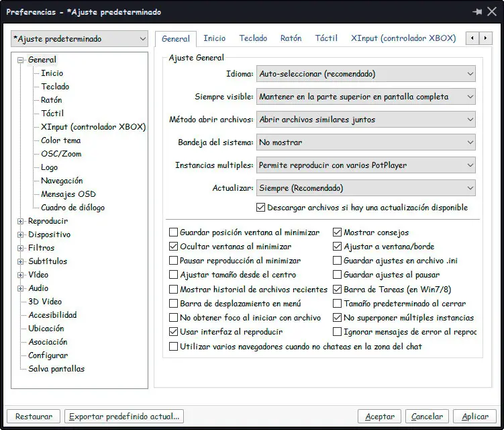The image size is (504, 430).
Task: Open the Ajuste predeterminado preset combo box
Action: tap(80, 39)
